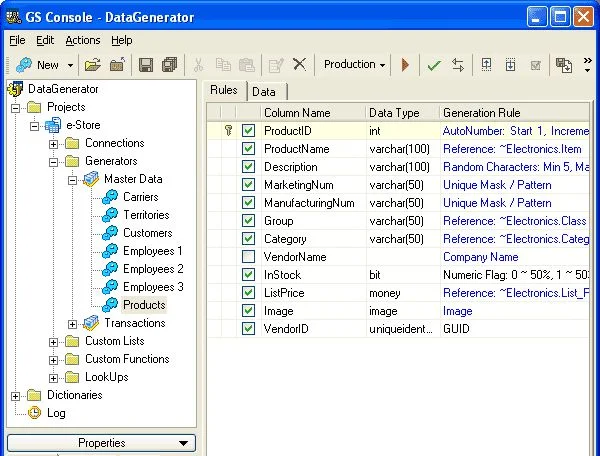Viewport: 600px width, 456px height.
Task: Select the Employees 2 tree item
Action: 153,269
